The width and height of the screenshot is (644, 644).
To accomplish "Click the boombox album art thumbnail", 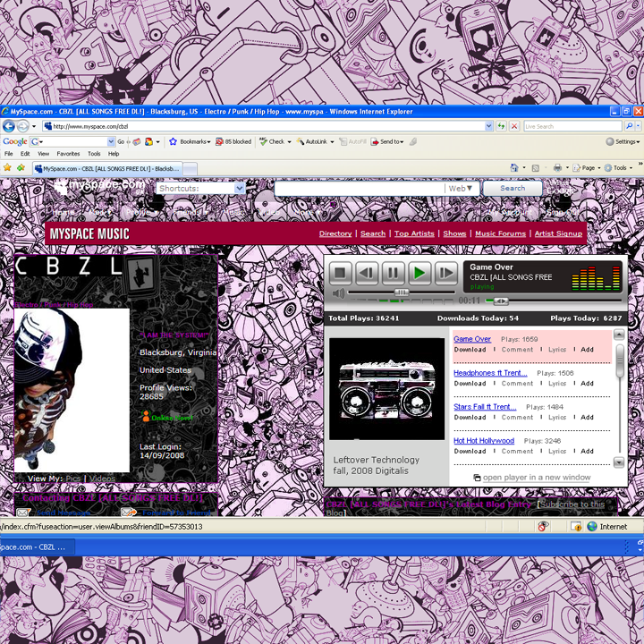I will (386, 389).
